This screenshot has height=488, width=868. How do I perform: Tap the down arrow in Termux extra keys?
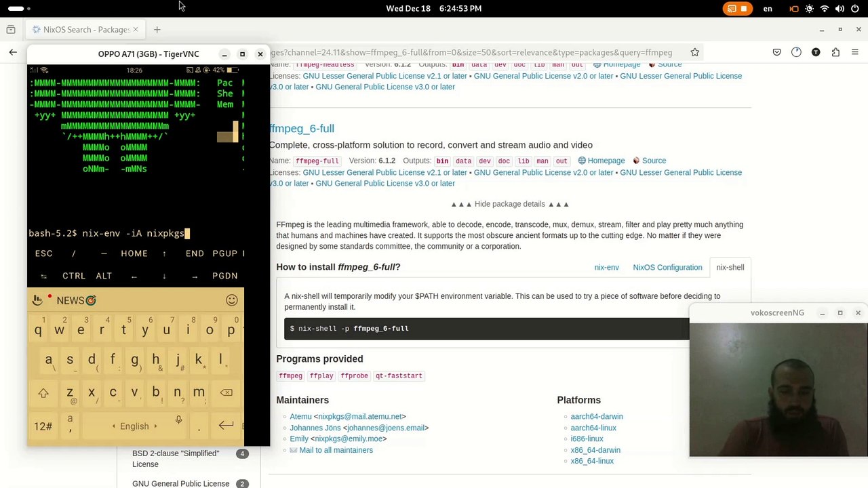coord(164,276)
